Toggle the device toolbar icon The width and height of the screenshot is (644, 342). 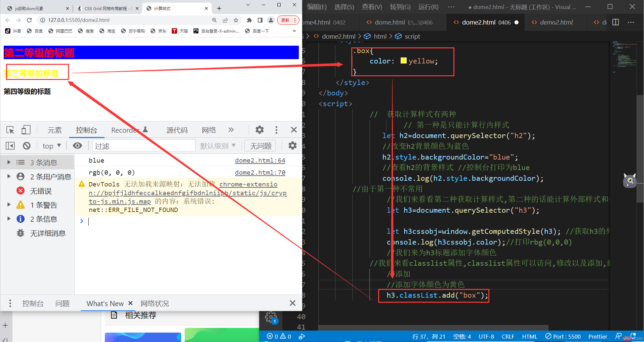click(x=26, y=130)
